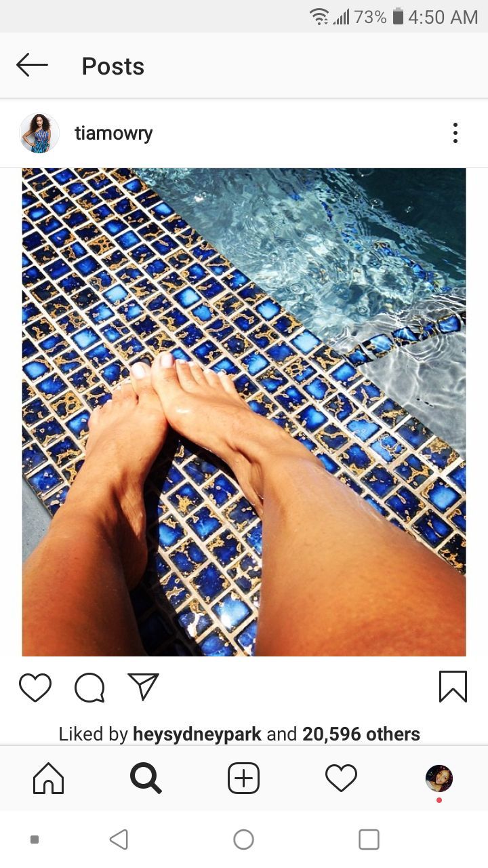Open your profile from the bottom avatar
The width and height of the screenshot is (488, 868).
[439, 778]
